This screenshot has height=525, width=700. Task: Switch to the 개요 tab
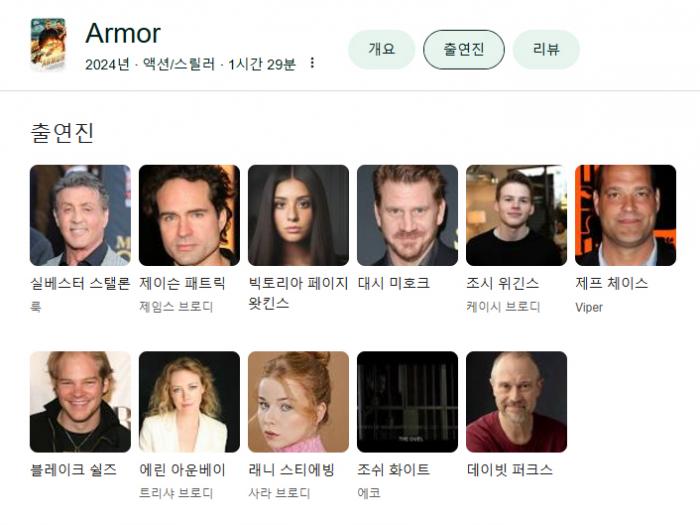pos(381,50)
